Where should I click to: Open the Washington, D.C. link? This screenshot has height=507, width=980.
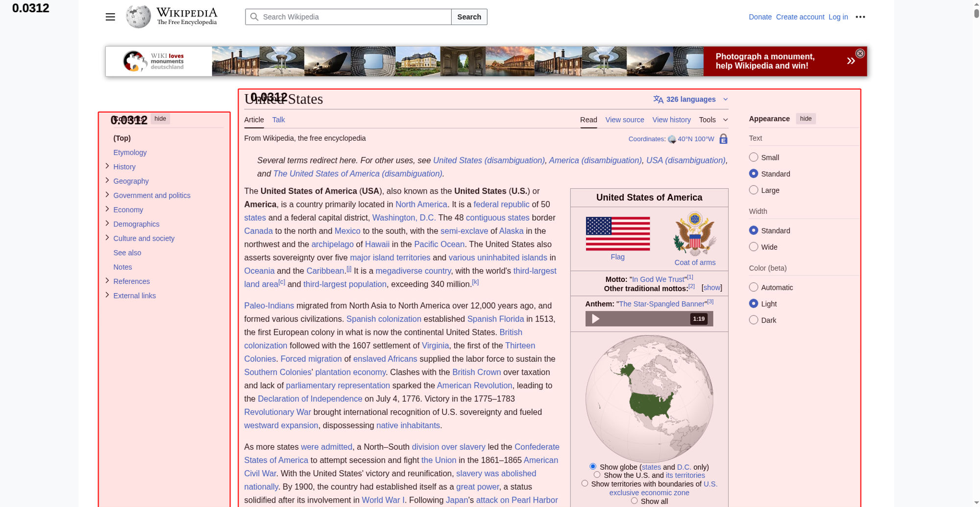[x=404, y=218]
